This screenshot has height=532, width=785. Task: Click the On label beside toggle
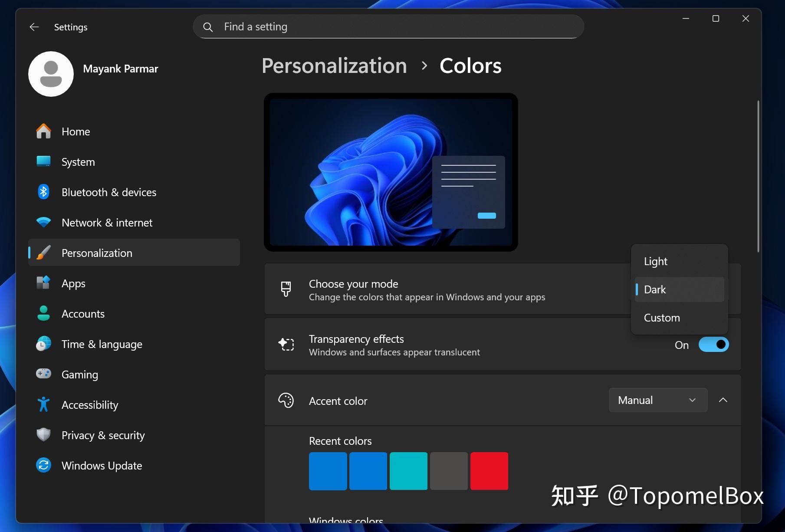pos(682,345)
